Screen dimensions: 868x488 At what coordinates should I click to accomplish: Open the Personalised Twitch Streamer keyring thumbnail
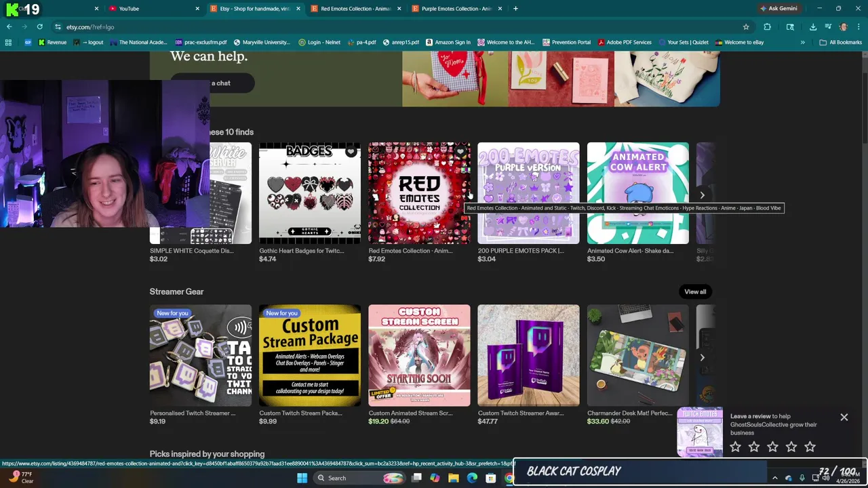click(200, 356)
